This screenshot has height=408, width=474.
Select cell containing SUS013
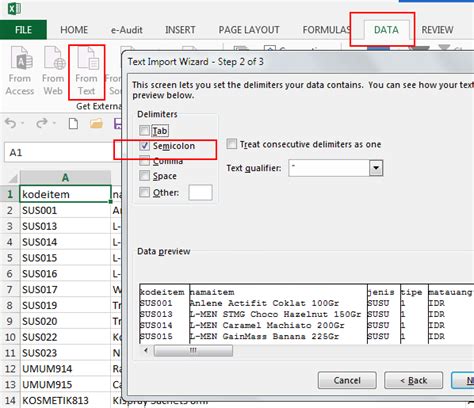point(65,226)
